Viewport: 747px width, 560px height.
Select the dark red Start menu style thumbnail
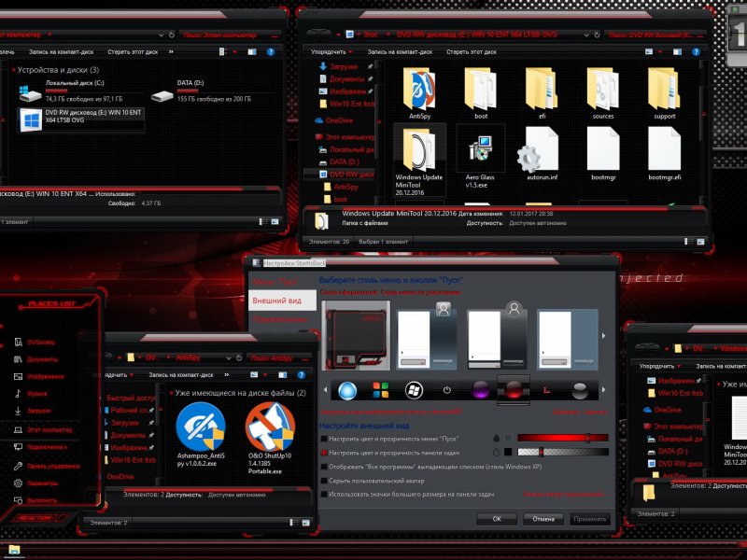pyautogui.click(x=356, y=336)
